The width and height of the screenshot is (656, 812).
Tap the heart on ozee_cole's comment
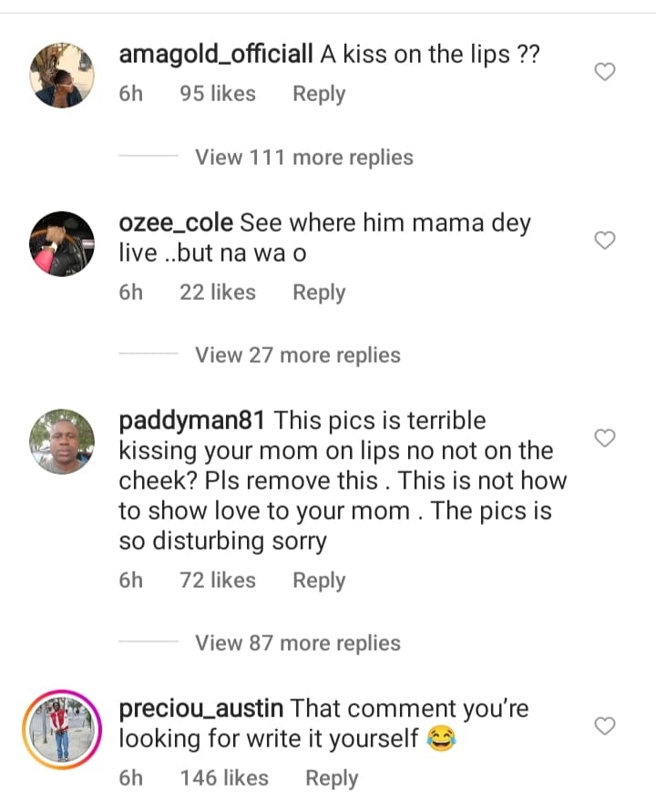605,240
